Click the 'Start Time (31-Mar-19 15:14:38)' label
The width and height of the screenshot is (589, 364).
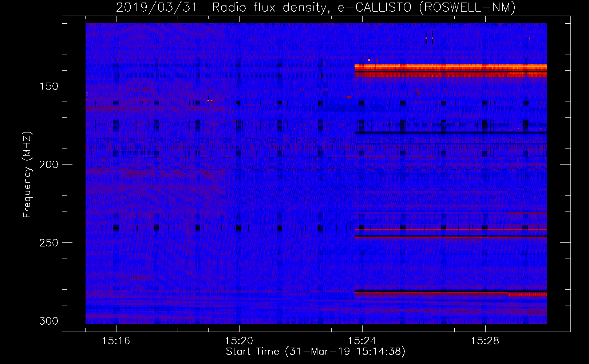(x=316, y=352)
